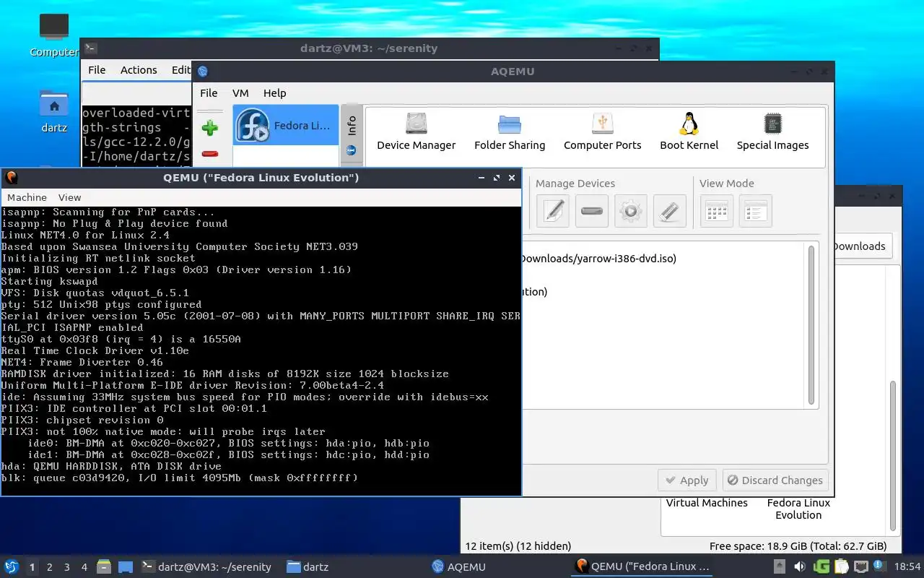Viewport: 924px width, 578px height.
Task: Click the 18:54 clock
Action: click(x=907, y=566)
